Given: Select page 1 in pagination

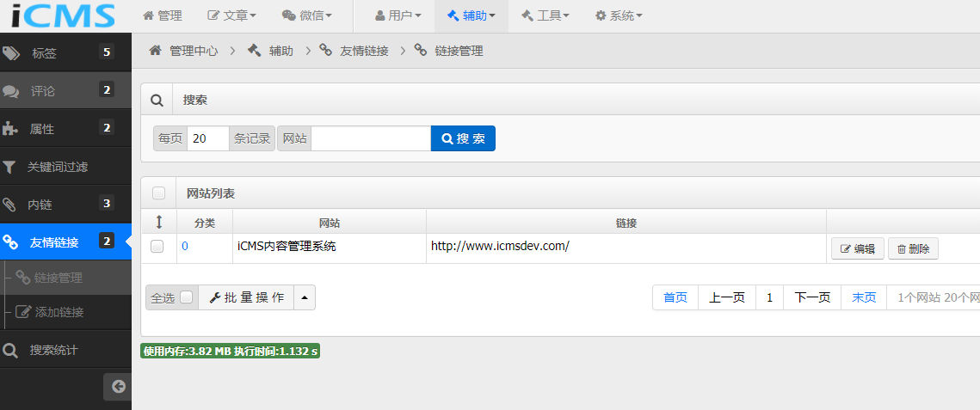Looking at the screenshot, I should pyautogui.click(x=769, y=297).
